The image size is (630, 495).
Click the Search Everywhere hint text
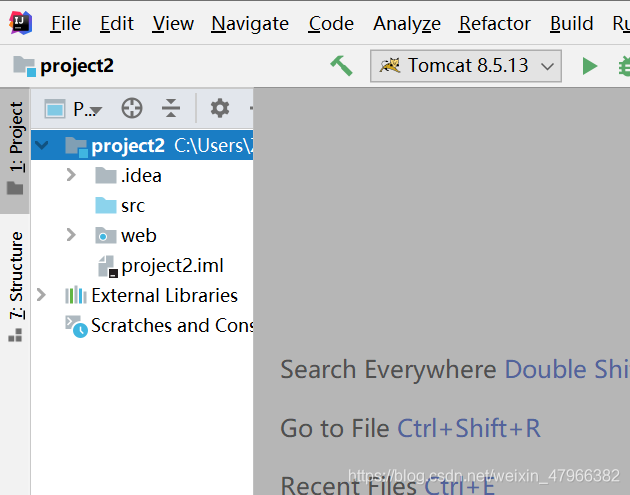click(x=388, y=369)
